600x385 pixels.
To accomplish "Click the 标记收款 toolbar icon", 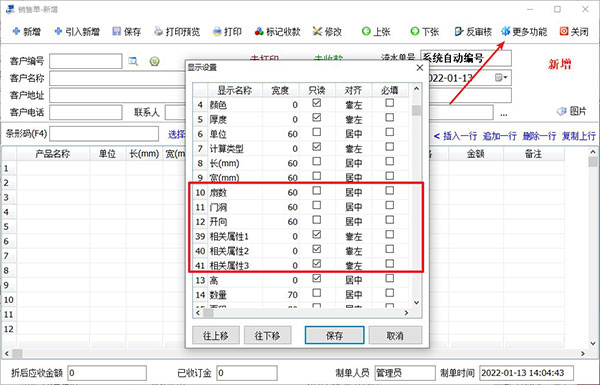I will 259,31.
